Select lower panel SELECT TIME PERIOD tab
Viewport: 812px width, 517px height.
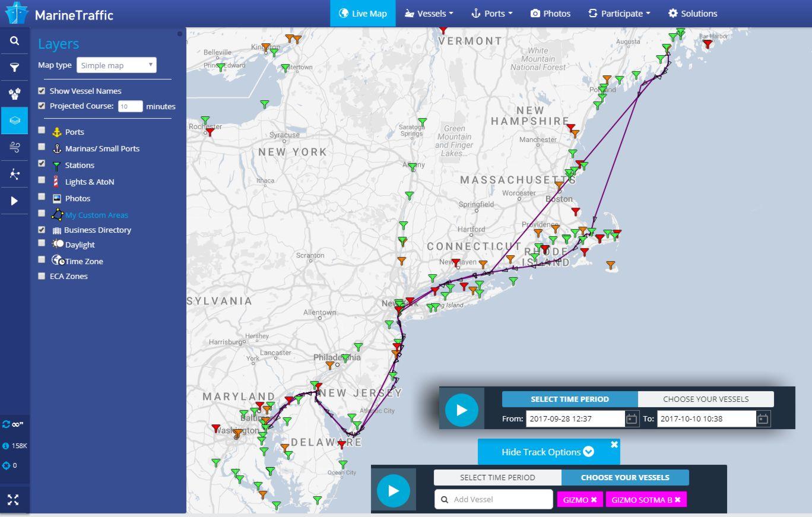[x=497, y=477]
